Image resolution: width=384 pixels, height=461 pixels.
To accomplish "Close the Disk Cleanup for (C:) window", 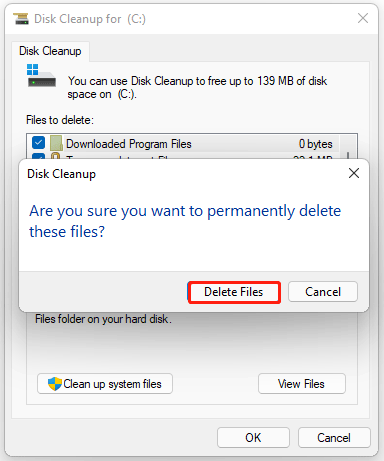I will [363, 18].
